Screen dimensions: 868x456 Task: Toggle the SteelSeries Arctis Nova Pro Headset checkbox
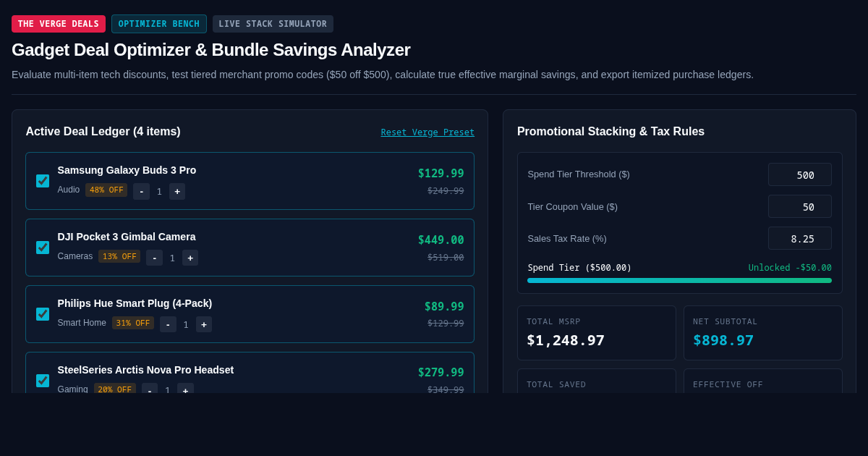click(x=43, y=381)
